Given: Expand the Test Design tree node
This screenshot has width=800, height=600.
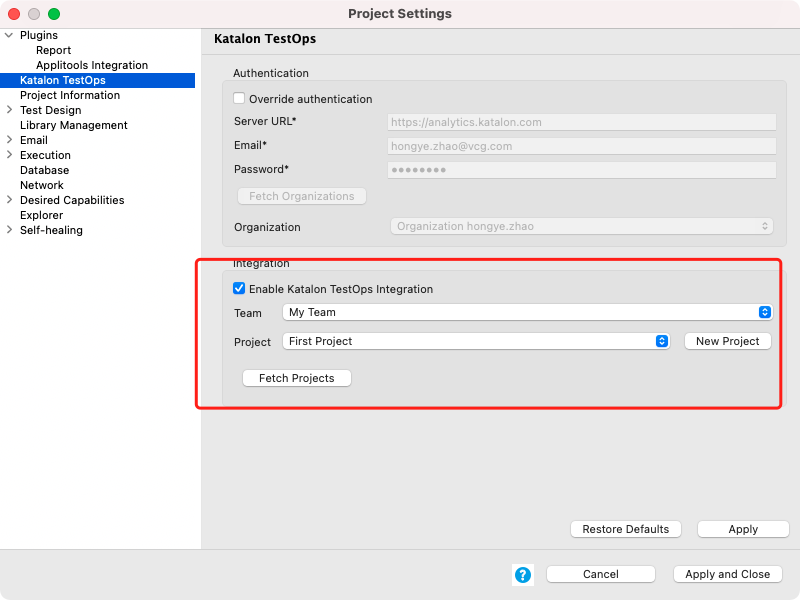Looking at the screenshot, I should click(x=9, y=110).
